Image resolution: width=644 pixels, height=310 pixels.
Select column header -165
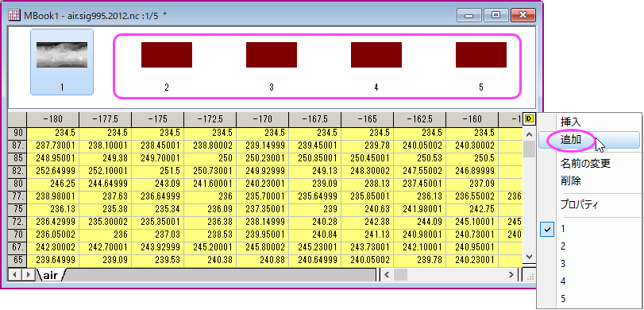pos(367,119)
